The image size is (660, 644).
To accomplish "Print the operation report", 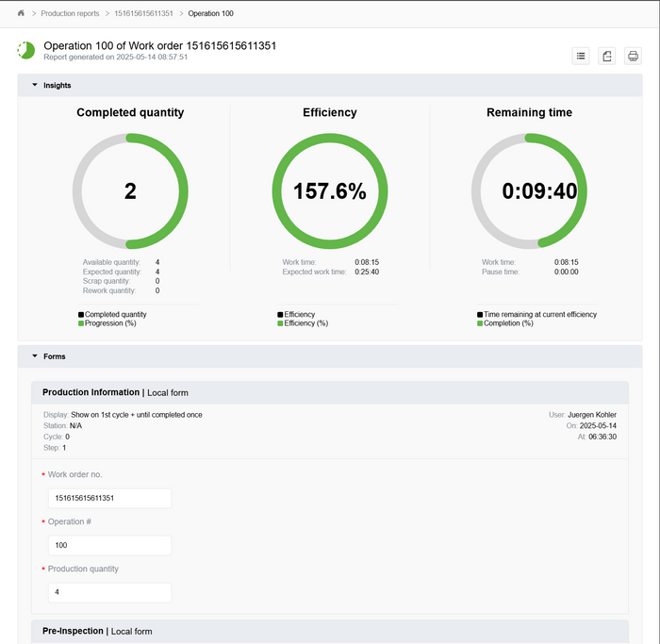I will coord(633,57).
